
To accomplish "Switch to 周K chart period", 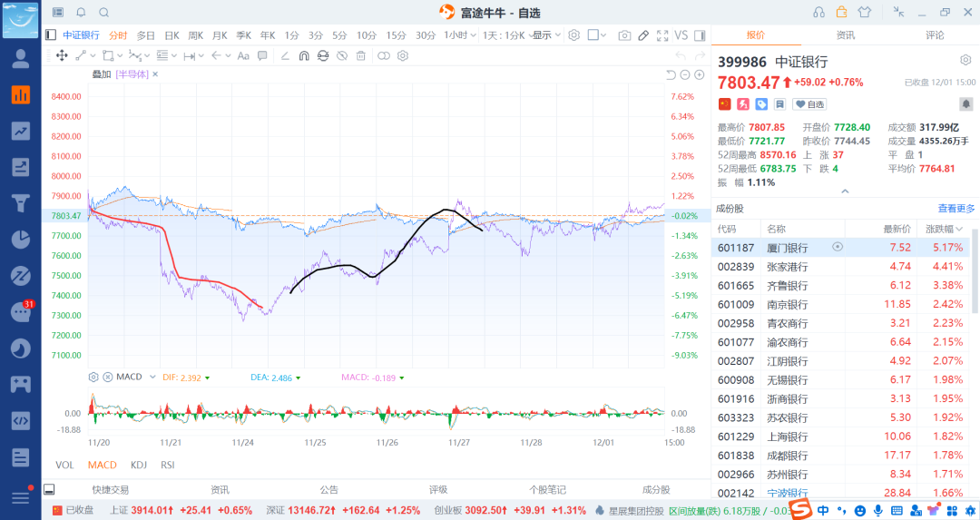I will click(x=196, y=35).
